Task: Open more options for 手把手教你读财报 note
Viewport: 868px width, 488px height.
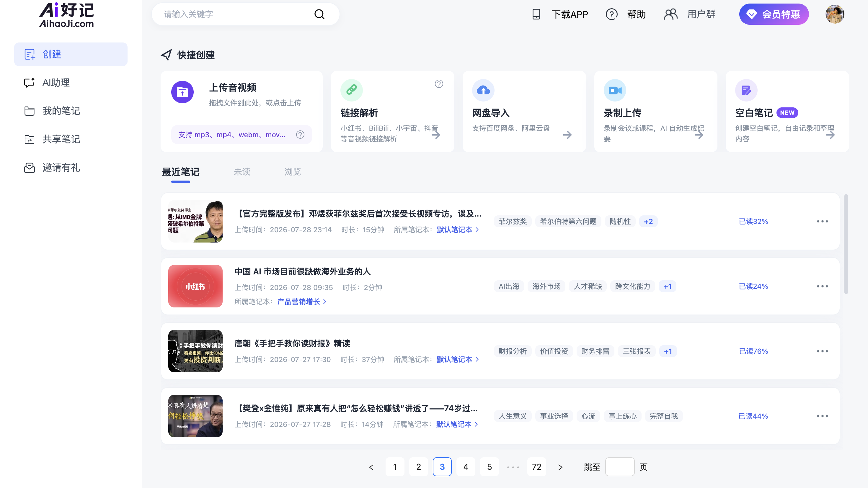Action: (823, 351)
